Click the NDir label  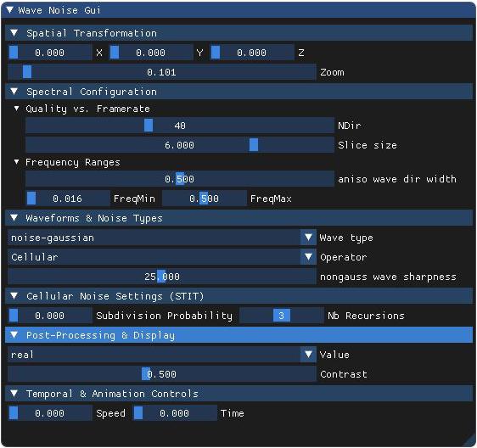[349, 126]
